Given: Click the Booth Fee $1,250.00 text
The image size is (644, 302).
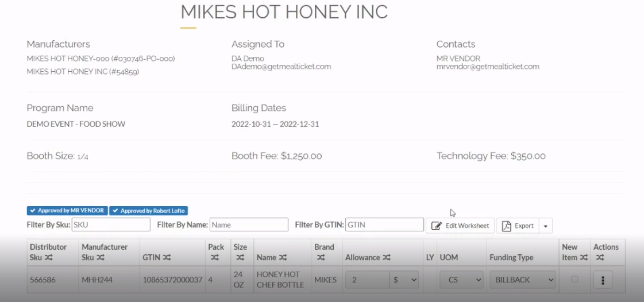Looking at the screenshot, I should coord(277,156).
